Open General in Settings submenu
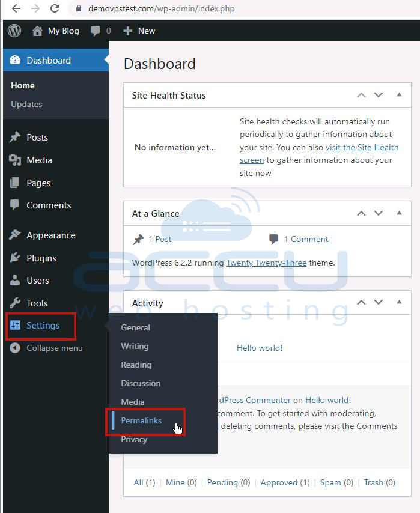 click(135, 327)
